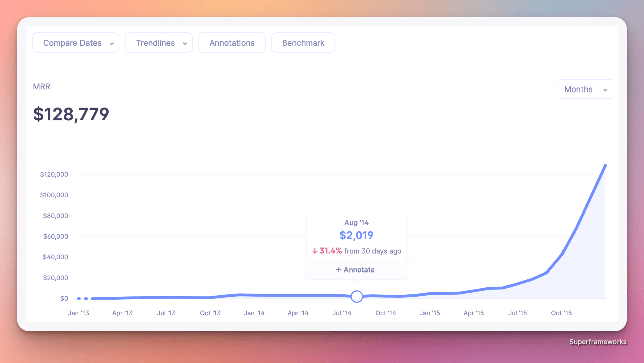The width and height of the screenshot is (644, 363).
Task: Click the Benchmark button
Action: coord(303,43)
